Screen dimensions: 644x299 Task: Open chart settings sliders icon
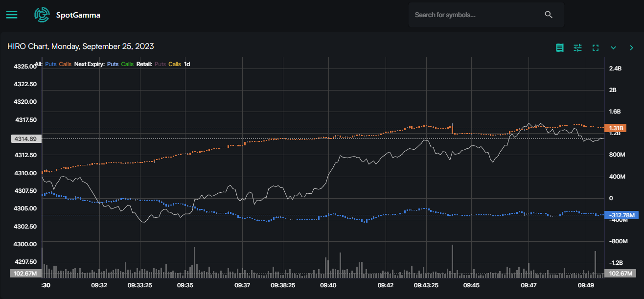click(578, 47)
